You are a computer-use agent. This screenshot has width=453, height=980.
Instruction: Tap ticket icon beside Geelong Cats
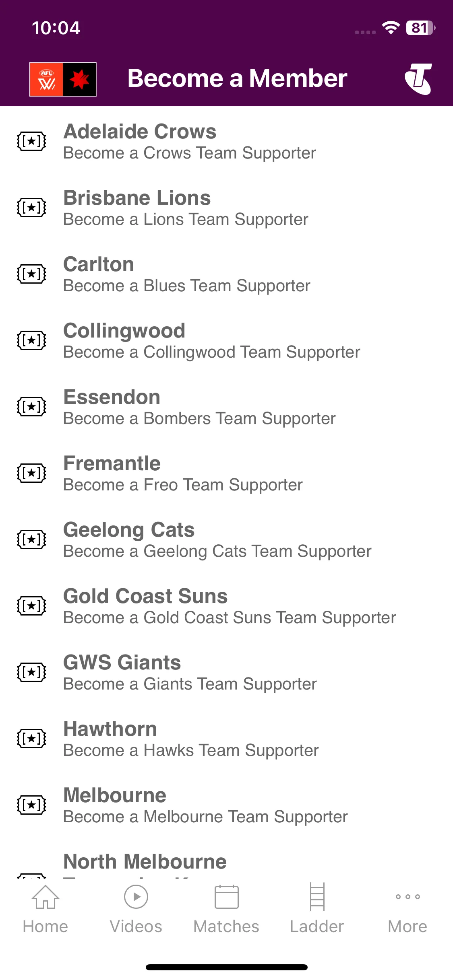click(x=31, y=539)
